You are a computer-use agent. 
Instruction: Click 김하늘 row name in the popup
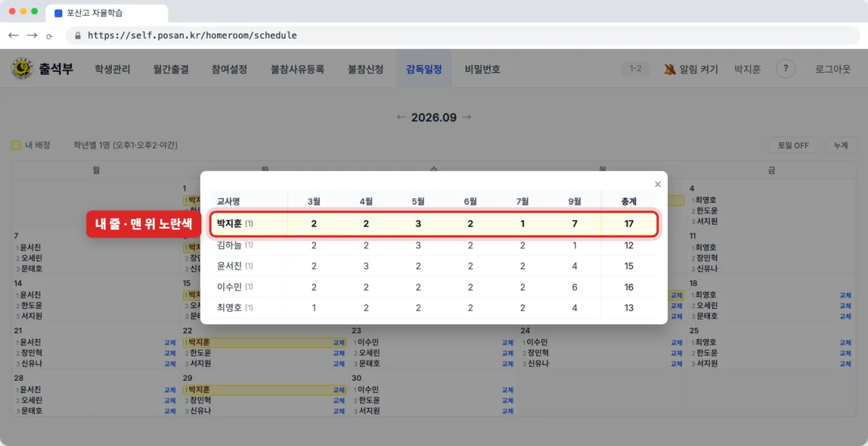tap(229, 245)
